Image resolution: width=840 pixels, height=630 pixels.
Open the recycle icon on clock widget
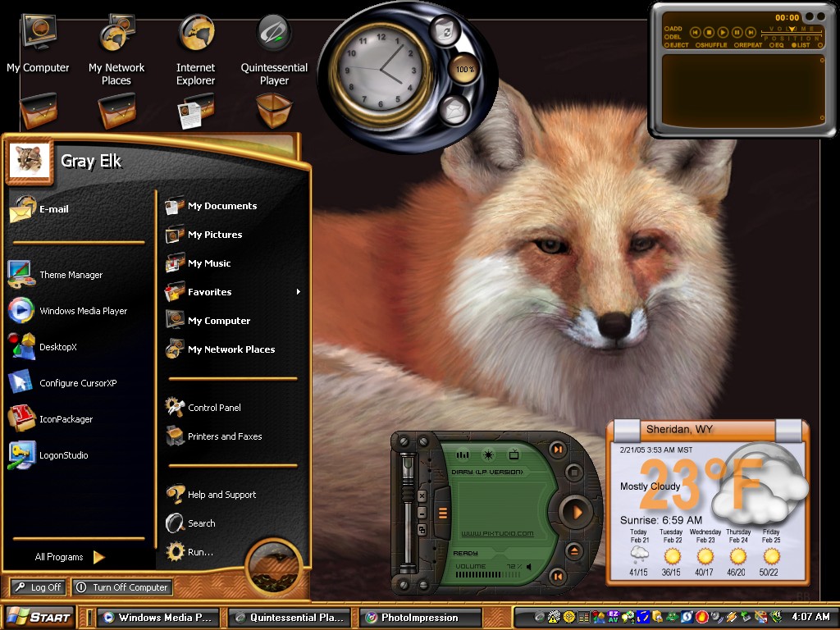click(445, 32)
